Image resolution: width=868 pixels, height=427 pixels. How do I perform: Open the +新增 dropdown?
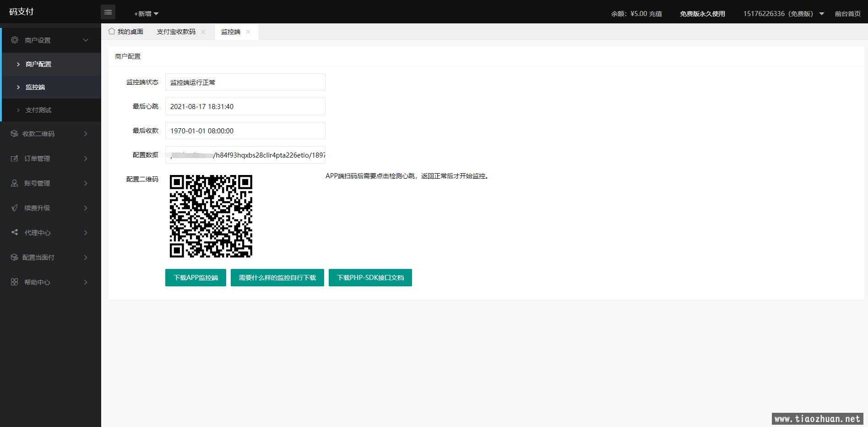(x=146, y=14)
